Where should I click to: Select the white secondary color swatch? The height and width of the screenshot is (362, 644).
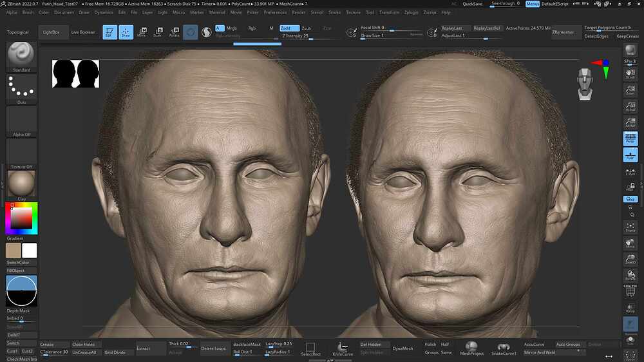click(29, 251)
